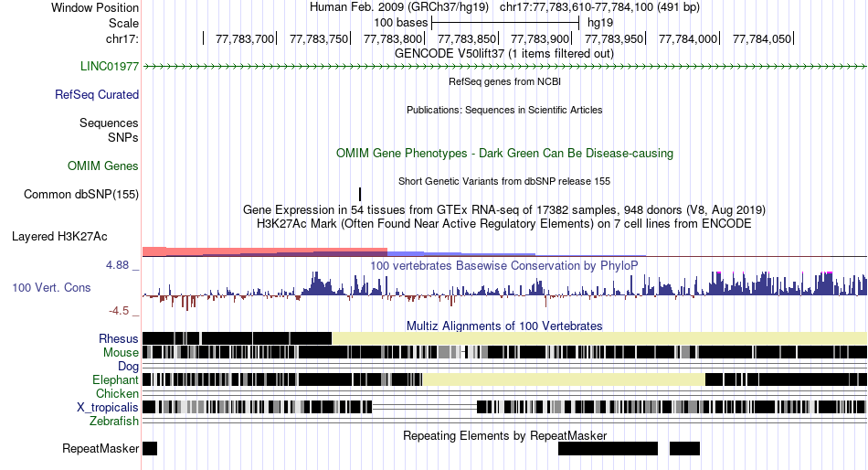Click the -4.5 PhyloP axis value
Screen dimensions: 868x470
coord(119,310)
